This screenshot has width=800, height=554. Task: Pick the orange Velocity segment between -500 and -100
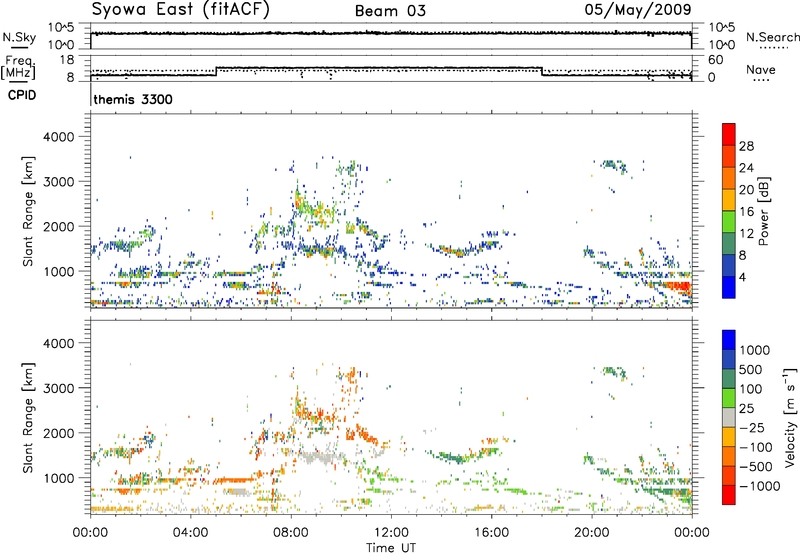[729, 456]
